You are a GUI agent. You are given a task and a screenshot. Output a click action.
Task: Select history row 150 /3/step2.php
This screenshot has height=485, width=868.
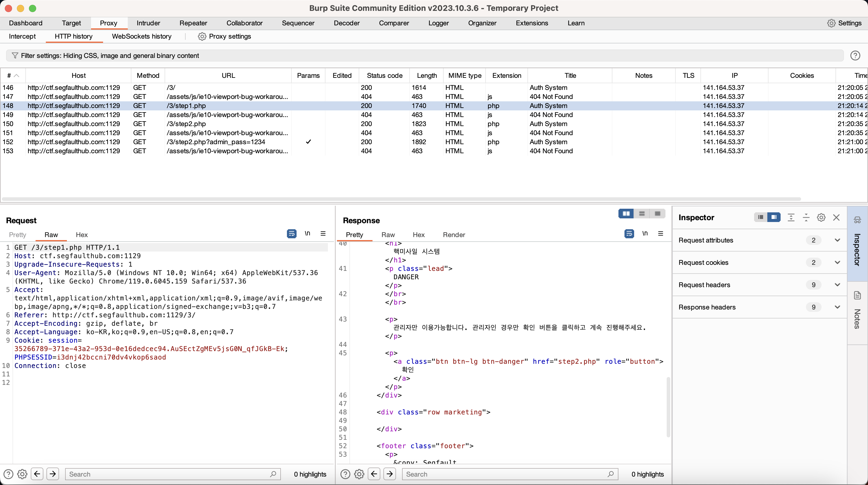point(433,124)
